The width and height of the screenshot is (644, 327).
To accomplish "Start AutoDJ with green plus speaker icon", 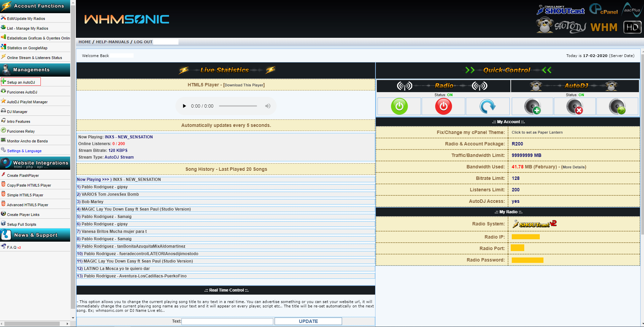I will (x=532, y=106).
